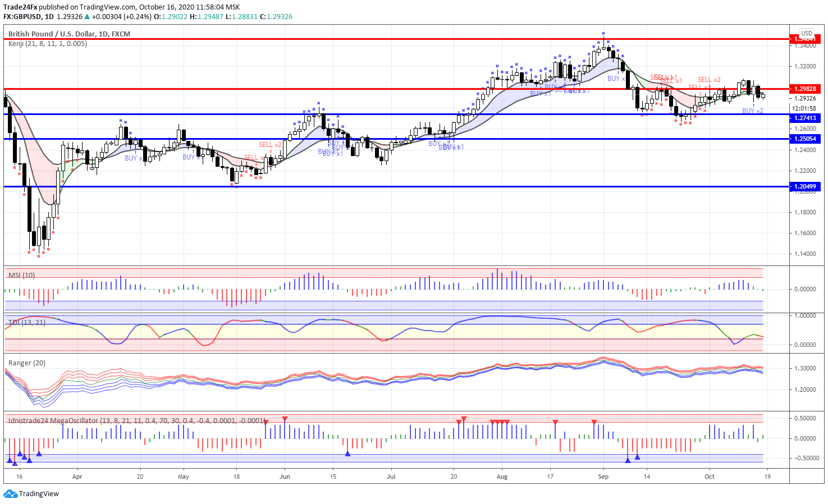Click the open value O:1.29022
This screenshot has height=504, width=828.
click(171, 17)
